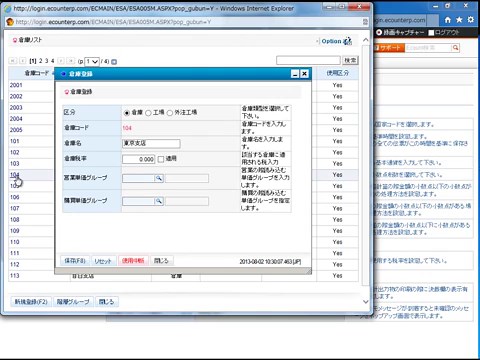Click リセット button

103,261
